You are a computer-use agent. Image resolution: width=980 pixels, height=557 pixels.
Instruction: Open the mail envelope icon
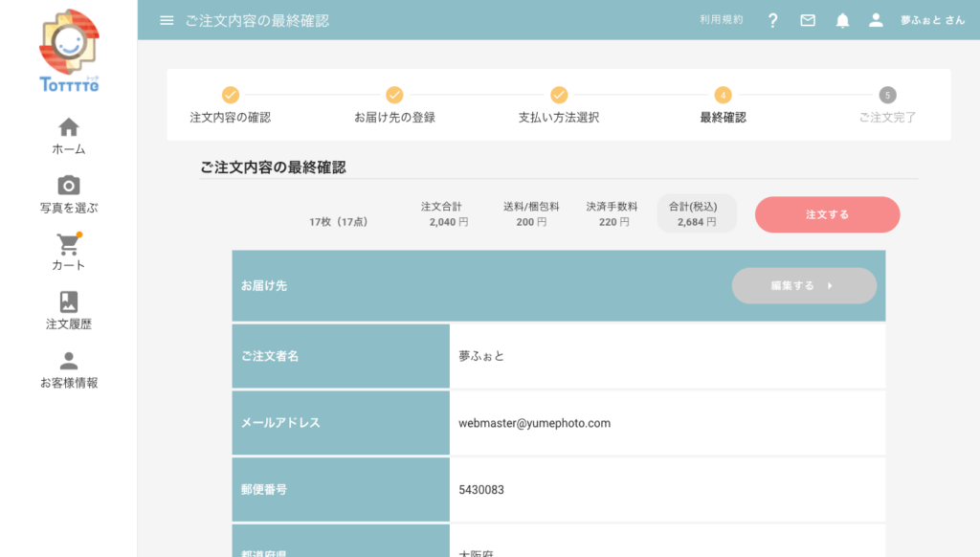click(808, 21)
